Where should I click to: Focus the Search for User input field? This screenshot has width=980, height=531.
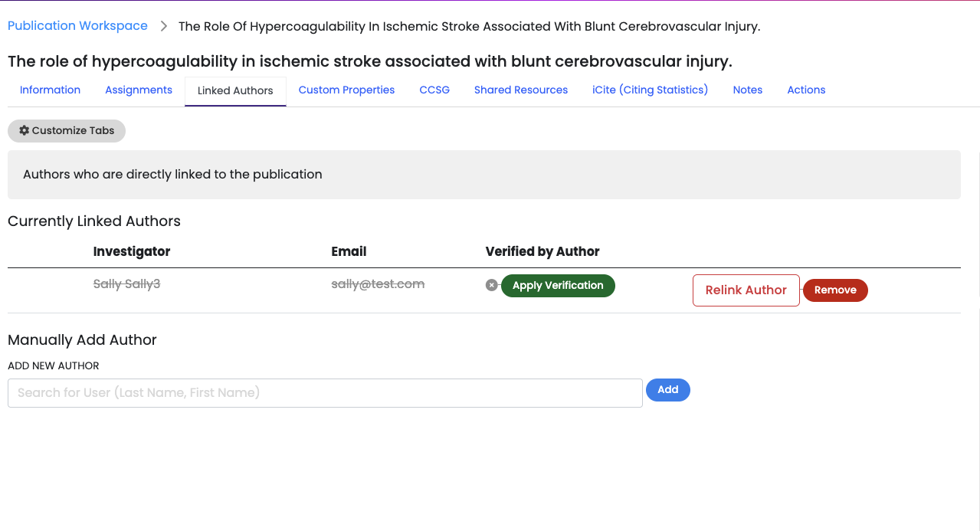coord(325,393)
